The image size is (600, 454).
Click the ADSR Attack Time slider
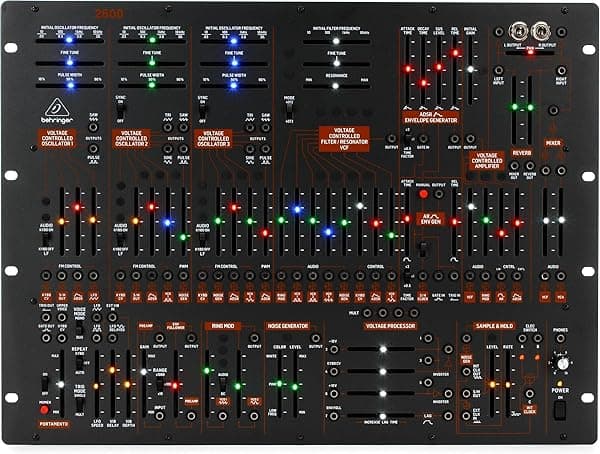click(408, 69)
